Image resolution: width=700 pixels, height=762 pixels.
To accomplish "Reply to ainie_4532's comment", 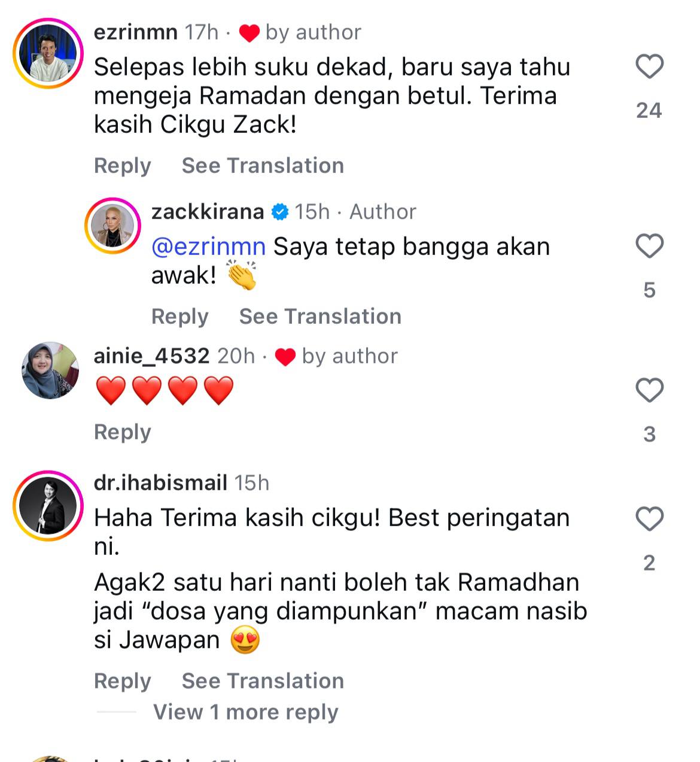I will pyautogui.click(x=123, y=432).
